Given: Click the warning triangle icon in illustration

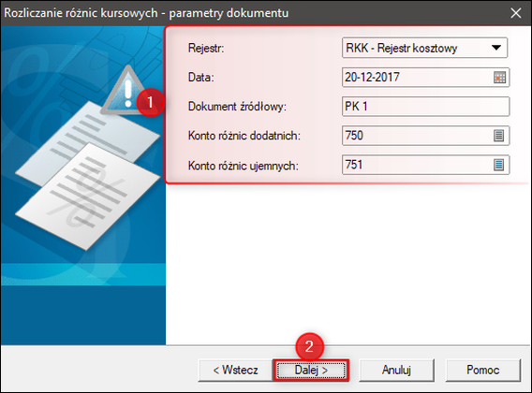Looking at the screenshot, I should pyautogui.click(x=125, y=90).
